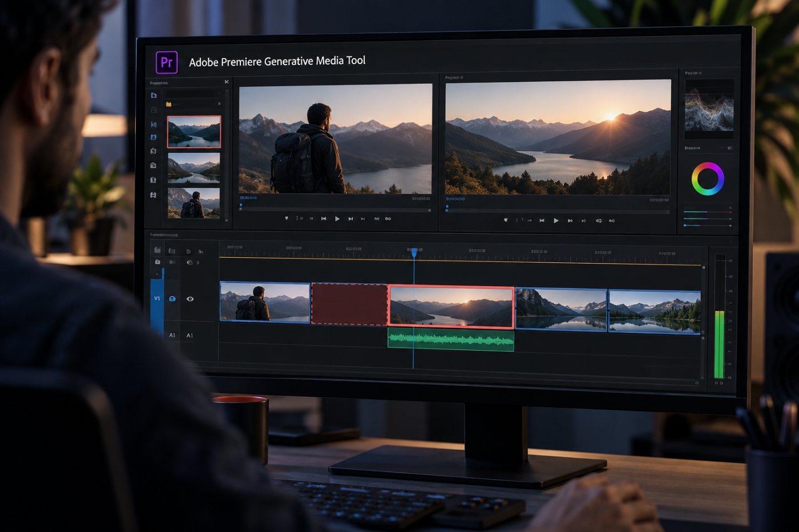799x532 pixels.
Task: Click the waveform scope display
Action: click(709, 109)
